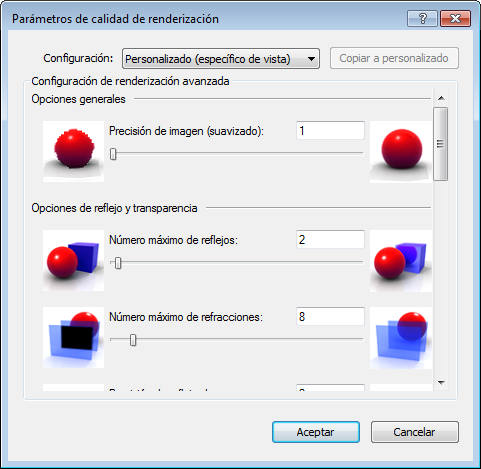Click the Número máximo de refracciones slider handle
Screen dimensions: 481x469
tap(133, 340)
